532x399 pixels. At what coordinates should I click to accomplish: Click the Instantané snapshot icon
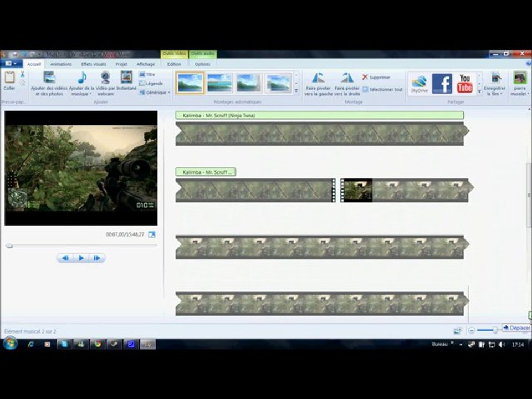tap(126, 78)
